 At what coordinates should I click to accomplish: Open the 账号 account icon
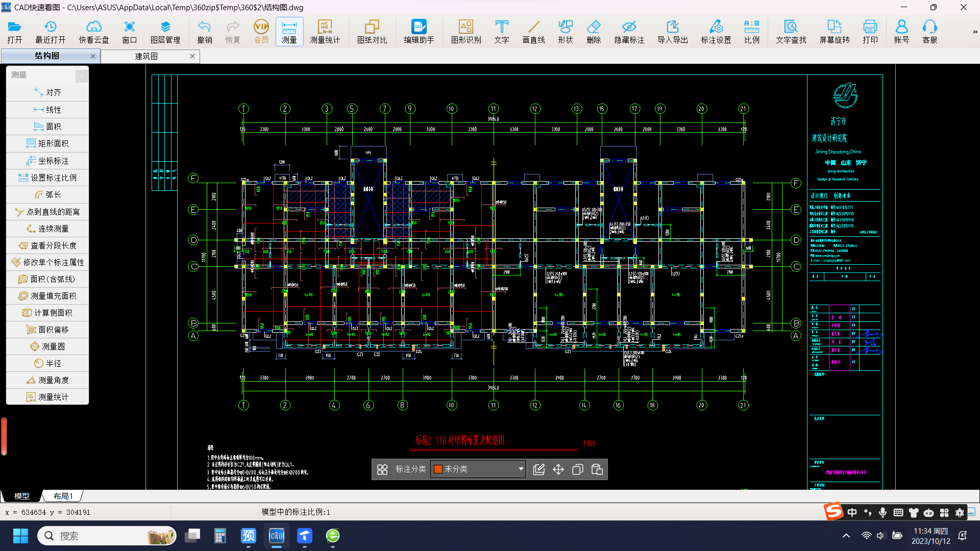(902, 32)
